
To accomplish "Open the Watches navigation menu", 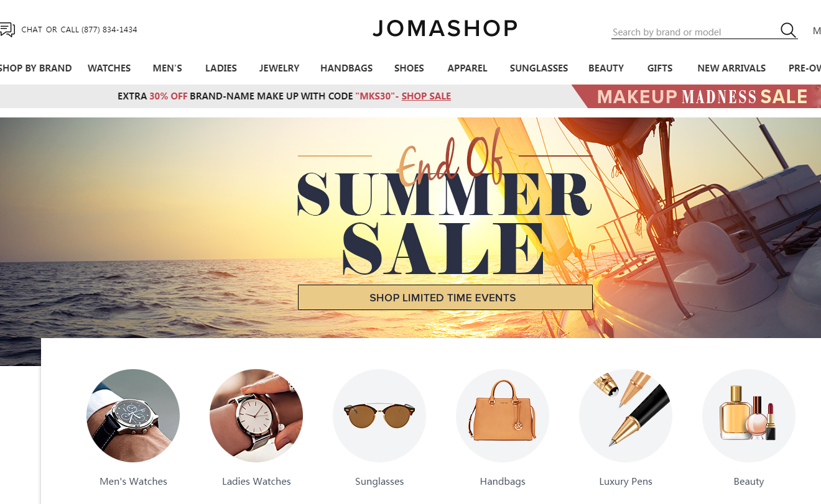I will tap(109, 68).
